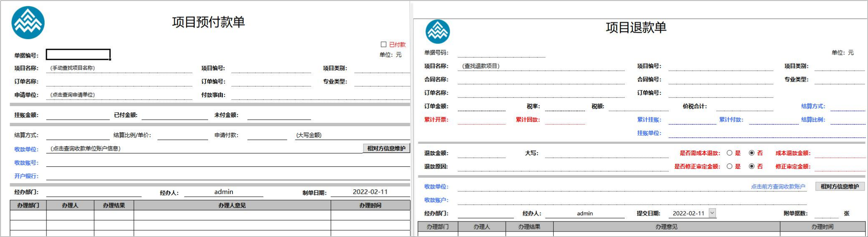
Task: Click the 挂账单位 field
Action: coord(767,133)
